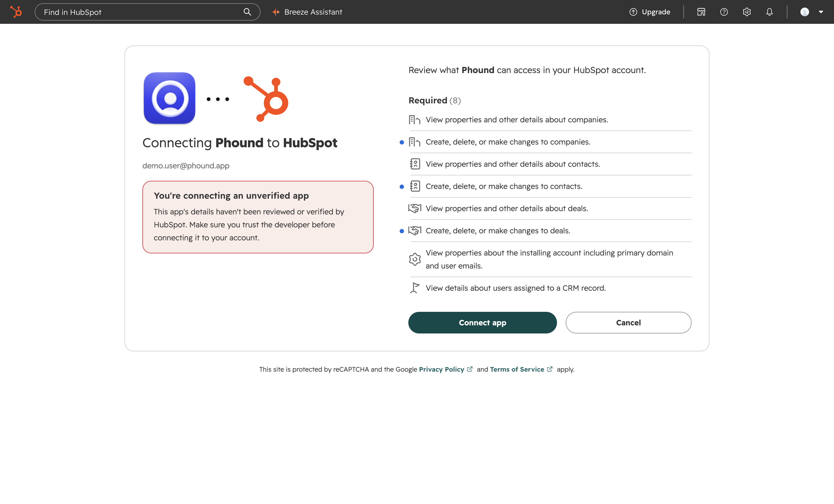Click the external link icon after Privacy Policy
The height and width of the screenshot is (504, 834).
470,369
